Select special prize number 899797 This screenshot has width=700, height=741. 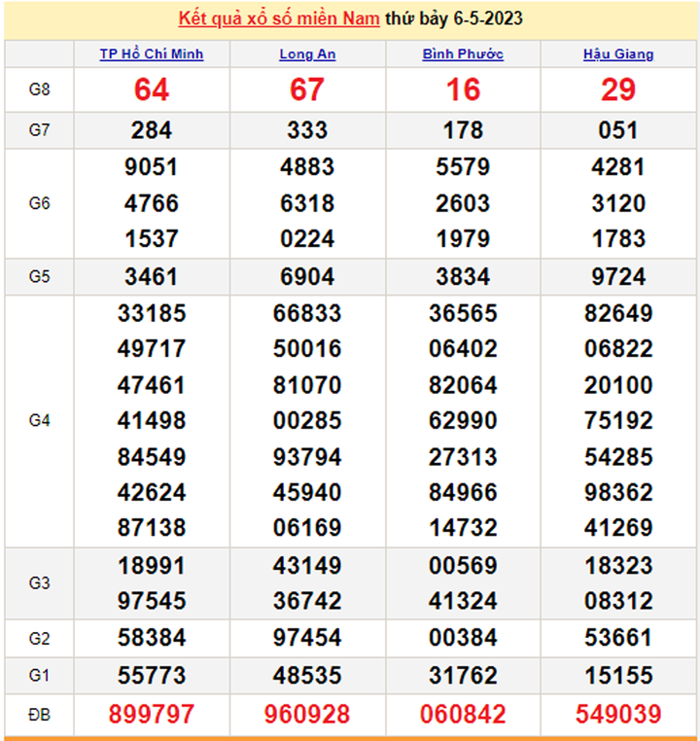coord(152,715)
